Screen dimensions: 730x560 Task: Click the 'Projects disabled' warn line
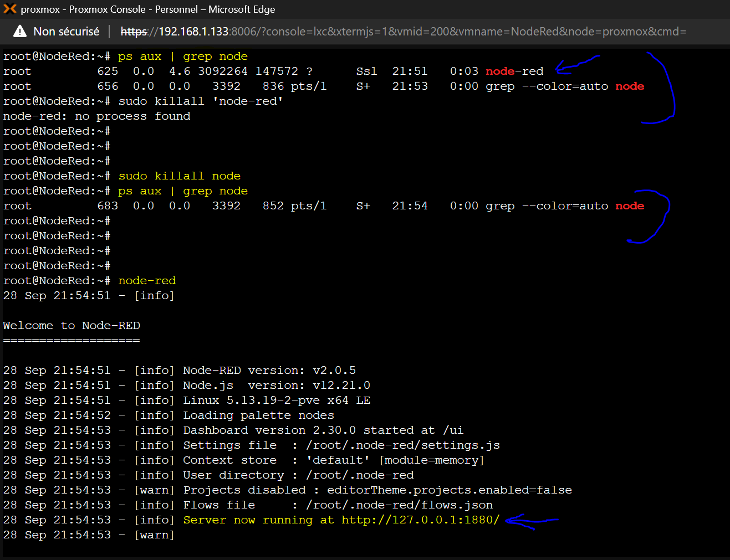click(288, 490)
